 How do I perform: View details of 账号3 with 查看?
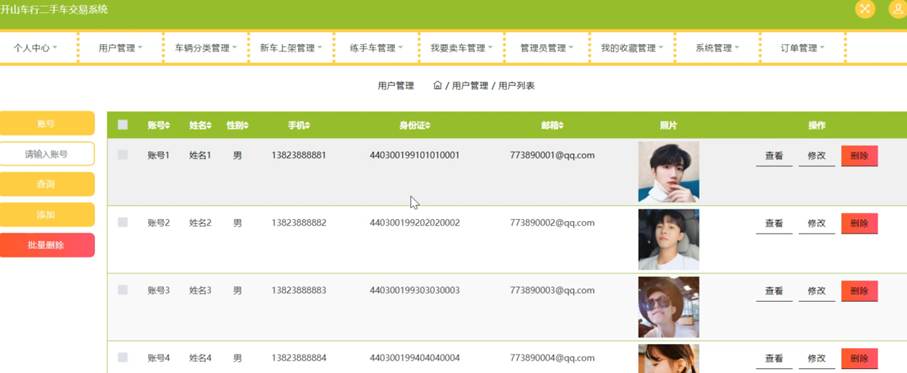[x=774, y=291]
